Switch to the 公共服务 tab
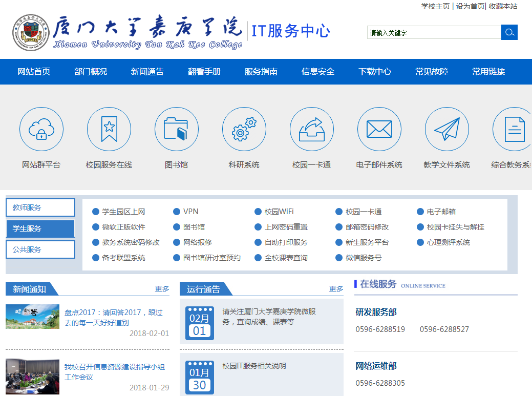Viewport: 532px width, 396px height. (40, 249)
